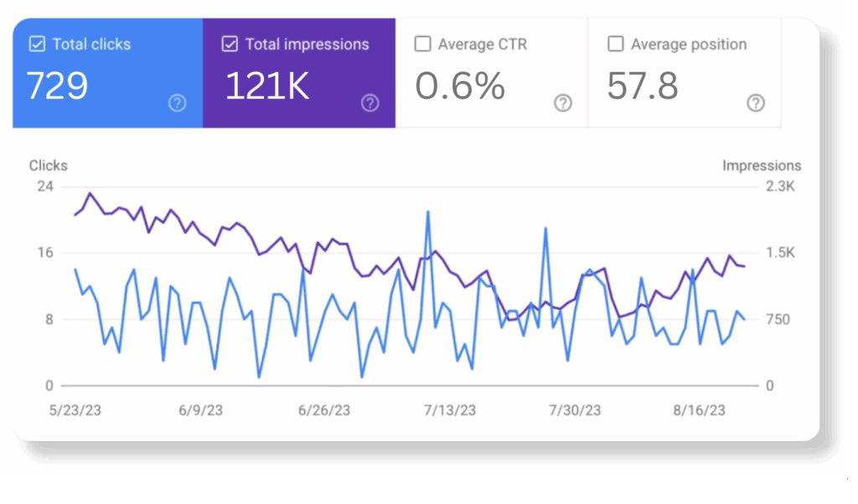This screenshot has width=858, height=504.
Task: Uncheck the Total impressions checkbox
Action: (x=230, y=44)
